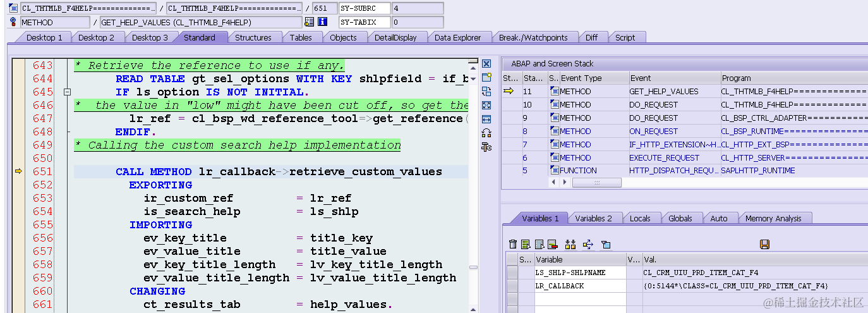Viewport: 868px width, 313px height.
Task: Click the LS_SHLP-SHLPNAME variable name cell
Action: pyautogui.click(x=580, y=273)
